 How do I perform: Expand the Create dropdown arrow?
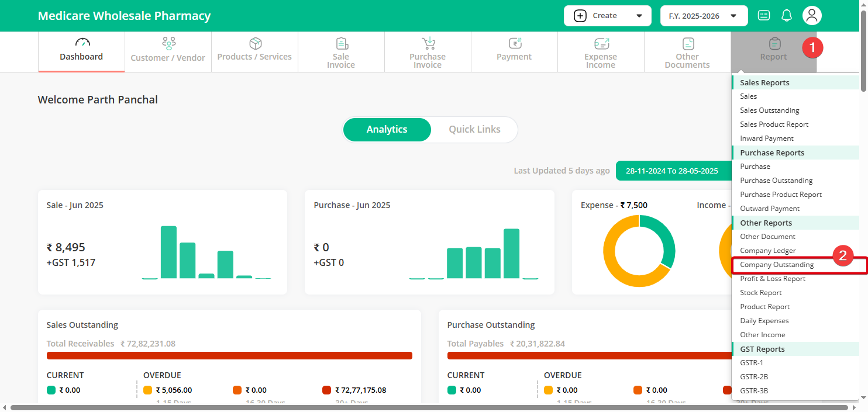click(x=639, y=16)
